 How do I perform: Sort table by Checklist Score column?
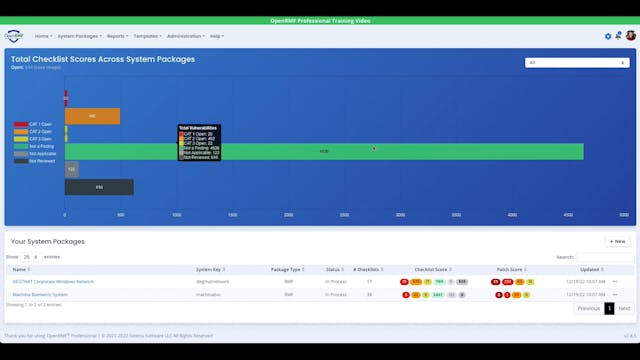[450, 270]
